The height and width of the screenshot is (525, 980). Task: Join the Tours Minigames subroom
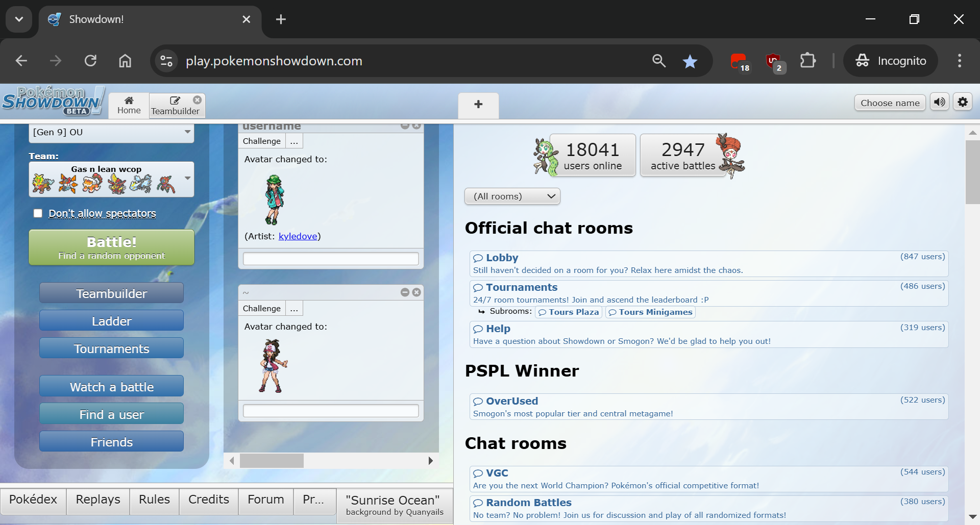[x=650, y=312]
